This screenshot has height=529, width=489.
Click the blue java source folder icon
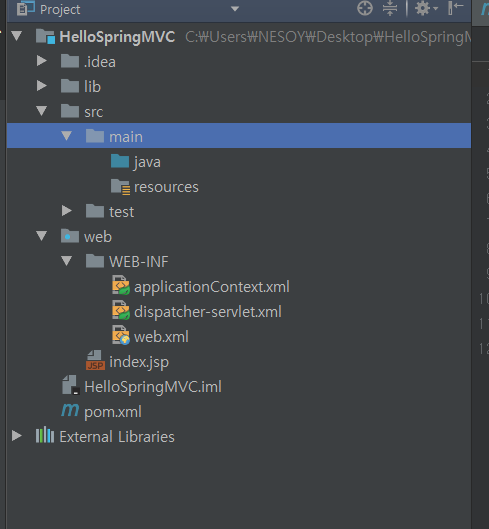click(x=120, y=161)
